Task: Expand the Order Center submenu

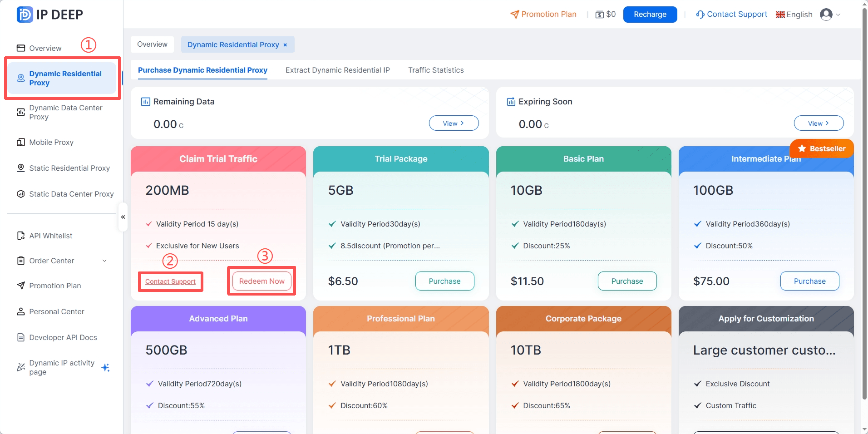Action: pyautogui.click(x=104, y=261)
